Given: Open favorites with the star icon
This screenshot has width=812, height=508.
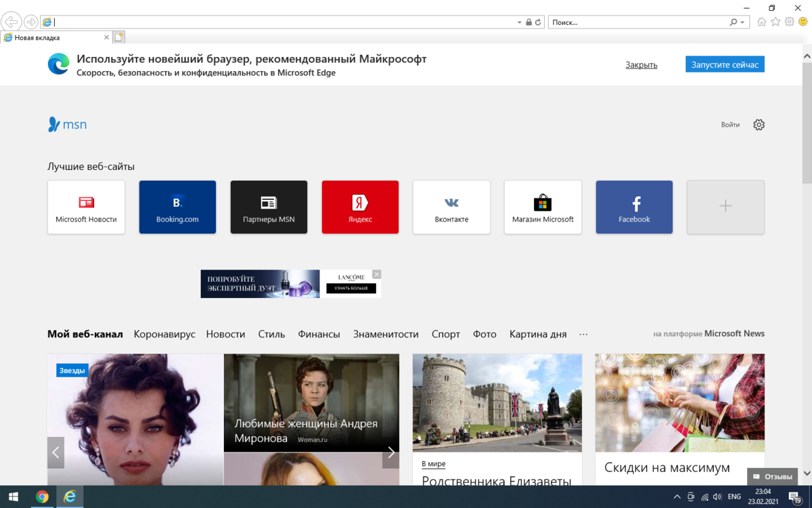Looking at the screenshot, I should click(775, 22).
